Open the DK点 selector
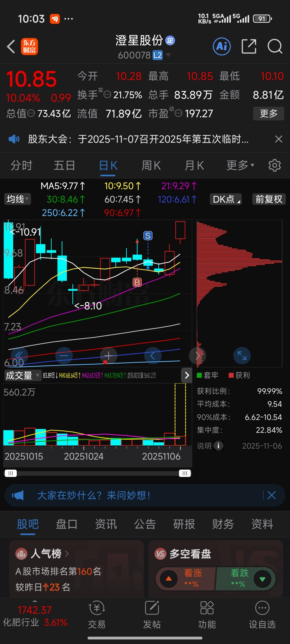 pyautogui.click(x=226, y=199)
